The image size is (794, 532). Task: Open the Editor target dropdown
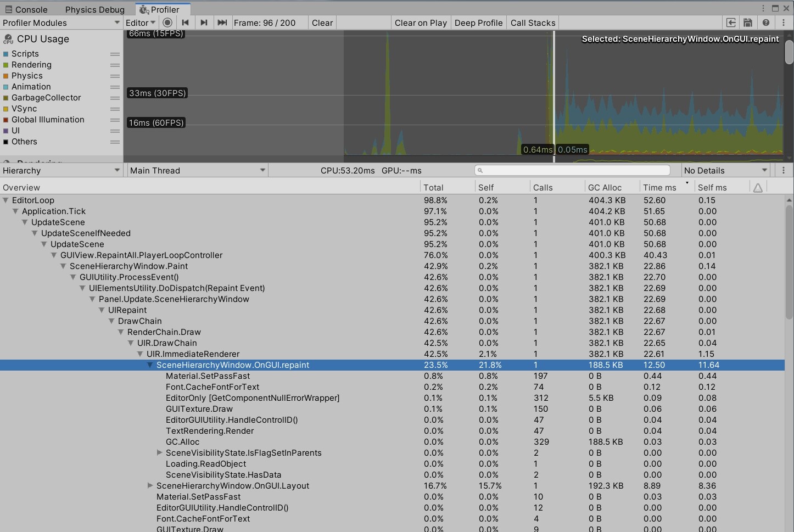click(x=141, y=23)
